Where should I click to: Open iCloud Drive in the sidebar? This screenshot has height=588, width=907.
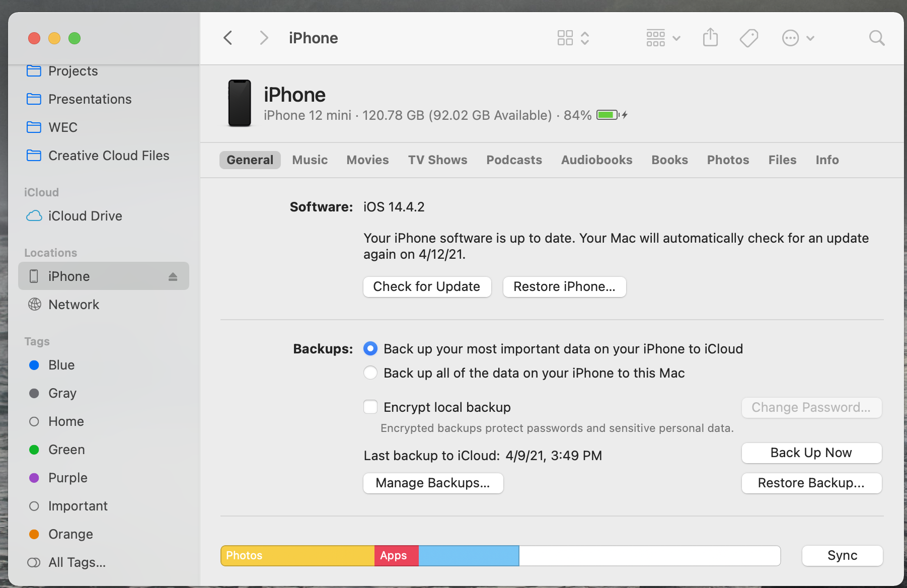104,216
